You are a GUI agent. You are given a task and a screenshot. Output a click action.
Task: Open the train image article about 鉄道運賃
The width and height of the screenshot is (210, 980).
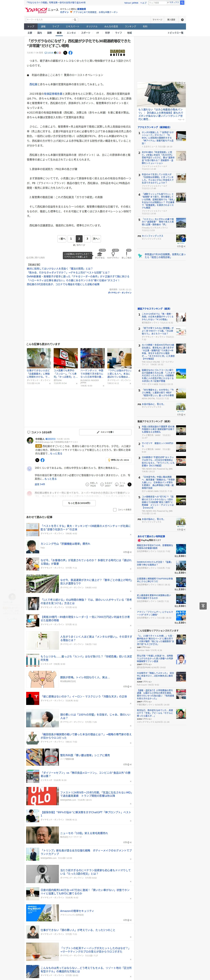click(x=42, y=584)
